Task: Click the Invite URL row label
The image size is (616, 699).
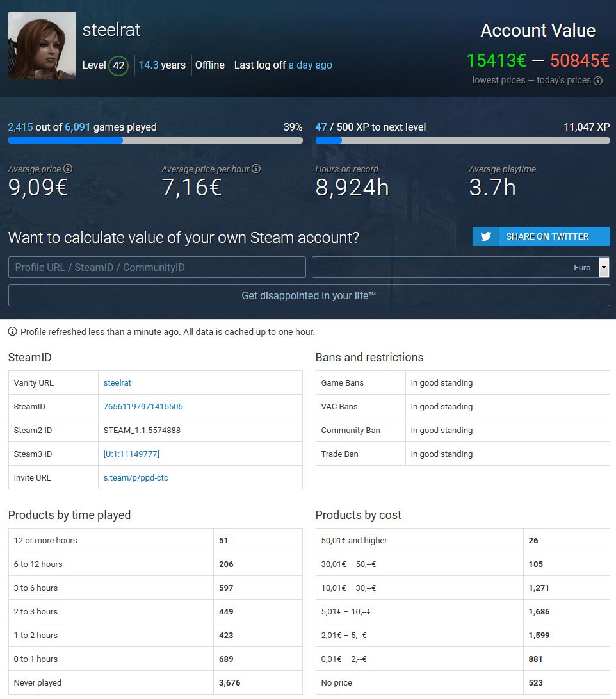Action: (x=32, y=477)
